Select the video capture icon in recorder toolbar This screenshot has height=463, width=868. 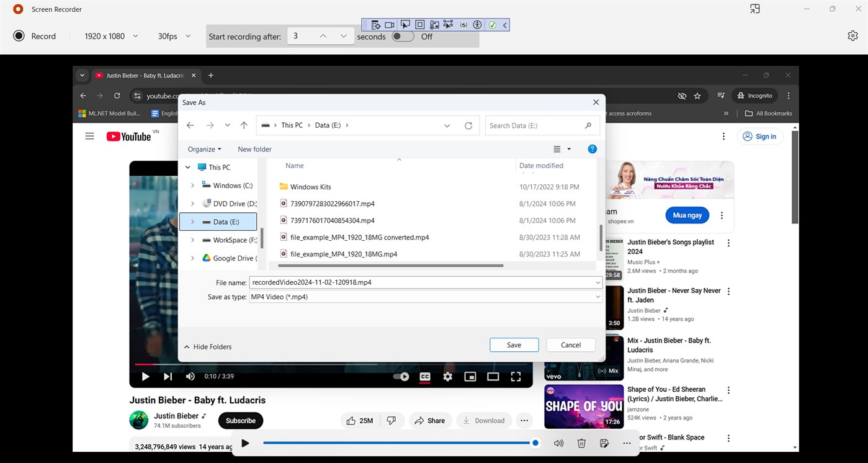(390, 25)
